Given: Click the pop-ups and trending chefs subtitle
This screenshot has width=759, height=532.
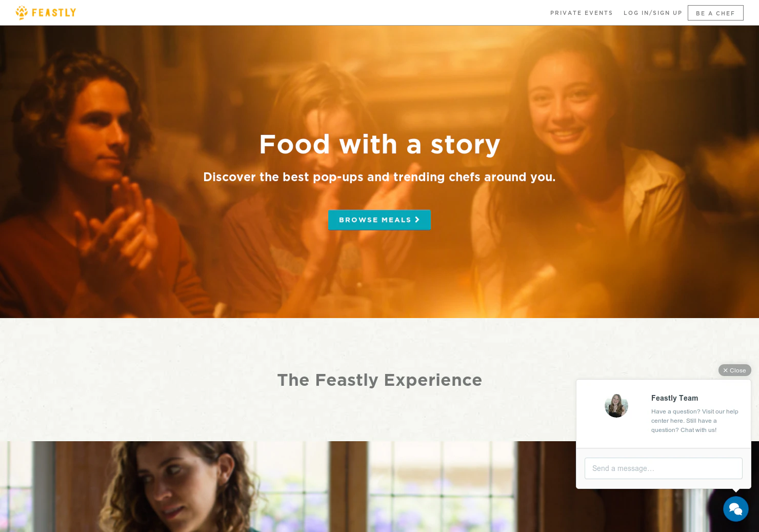Looking at the screenshot, I should coord(379,177).
